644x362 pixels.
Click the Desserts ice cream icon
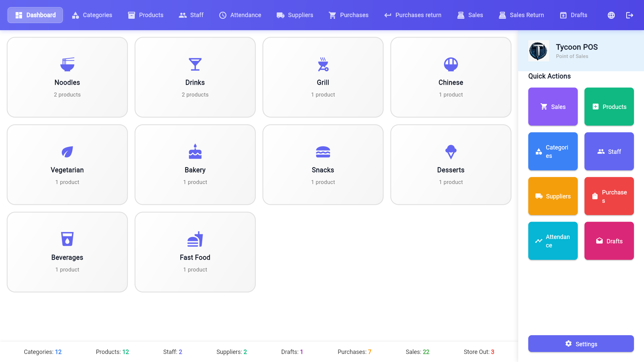(450, 152)
